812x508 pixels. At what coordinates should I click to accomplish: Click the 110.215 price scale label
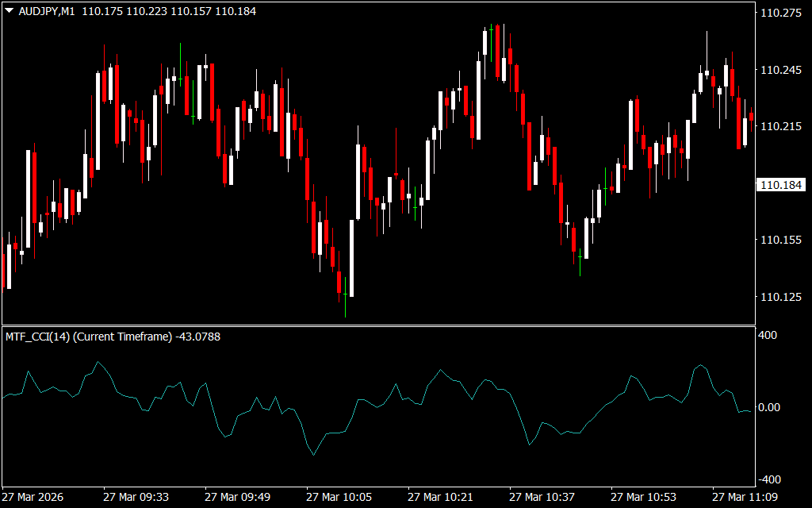point(780,126)
